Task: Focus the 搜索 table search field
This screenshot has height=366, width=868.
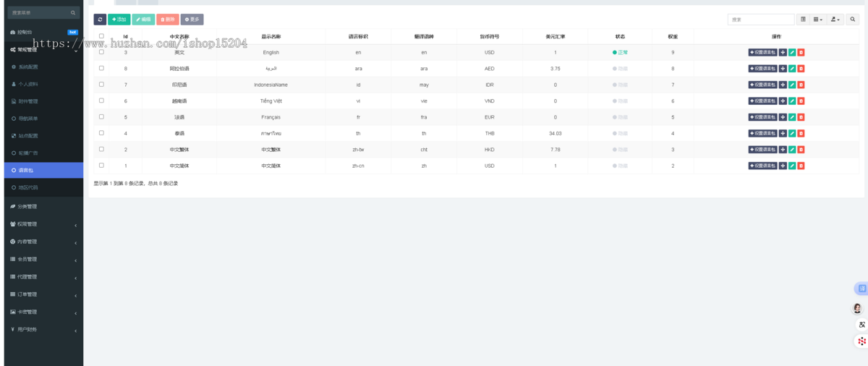Action: click(761, 20)
